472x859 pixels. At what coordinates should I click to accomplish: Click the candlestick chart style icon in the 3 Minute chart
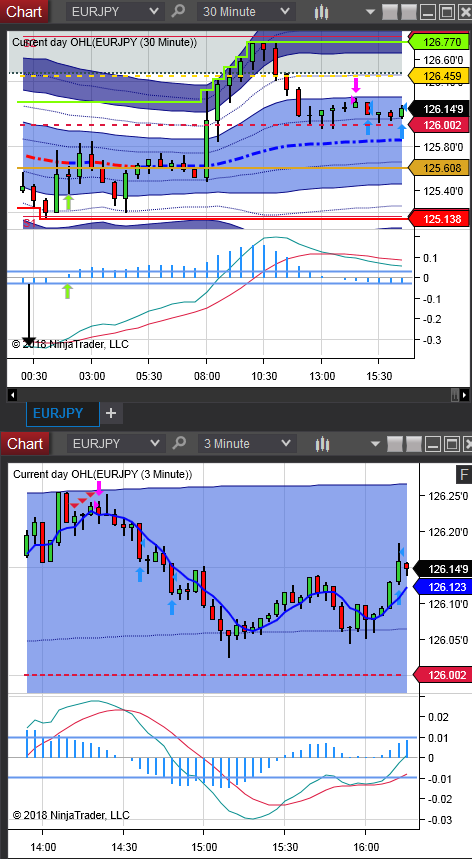pyautogui.click(x=323, y=444)
